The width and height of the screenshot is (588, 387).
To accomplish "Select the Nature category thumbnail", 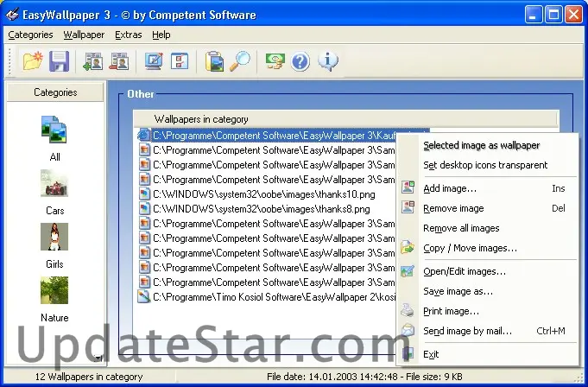I will click(54, 290).
